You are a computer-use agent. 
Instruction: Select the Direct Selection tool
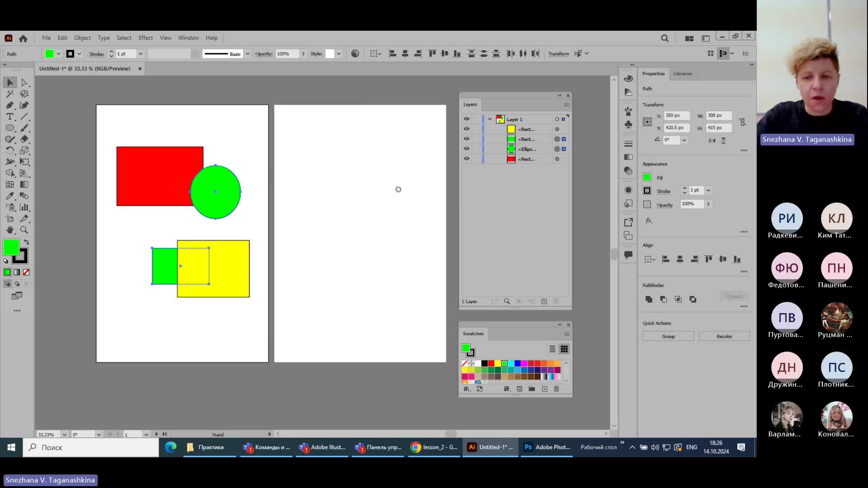[24, 83]
